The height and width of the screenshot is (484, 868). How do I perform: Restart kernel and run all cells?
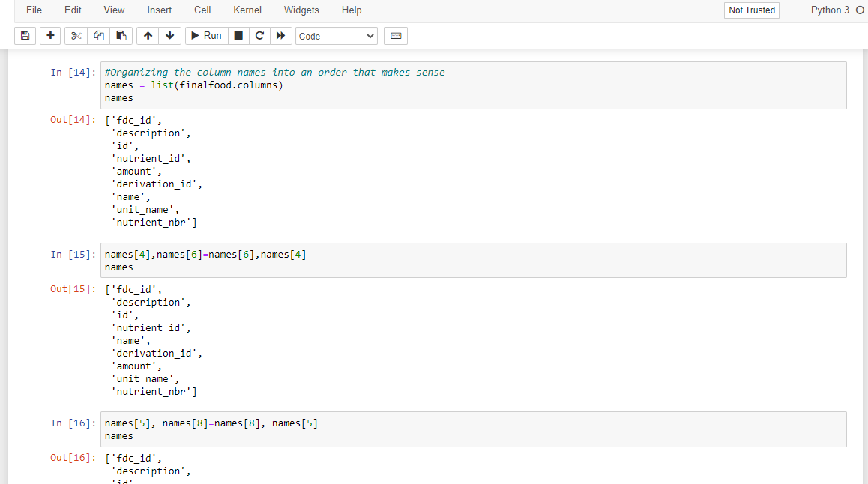(x=280, y=35)
